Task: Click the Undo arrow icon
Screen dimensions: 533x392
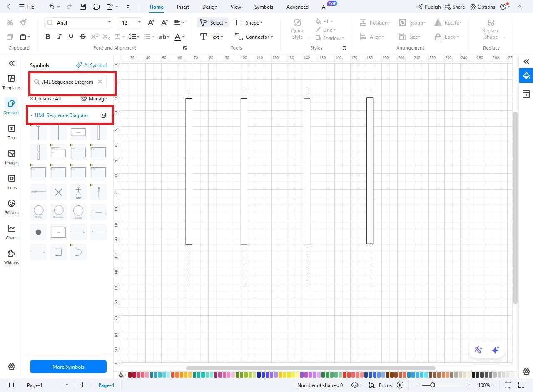Action: point(52,7)
